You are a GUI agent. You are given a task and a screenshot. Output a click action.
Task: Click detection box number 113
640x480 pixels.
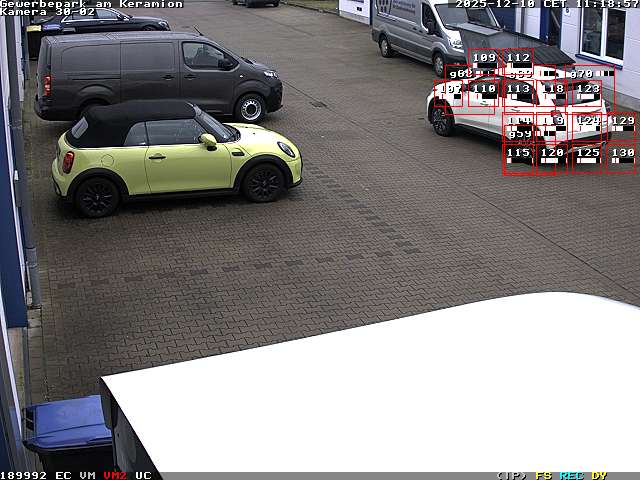pyautogui.click(x=518, y=93)
